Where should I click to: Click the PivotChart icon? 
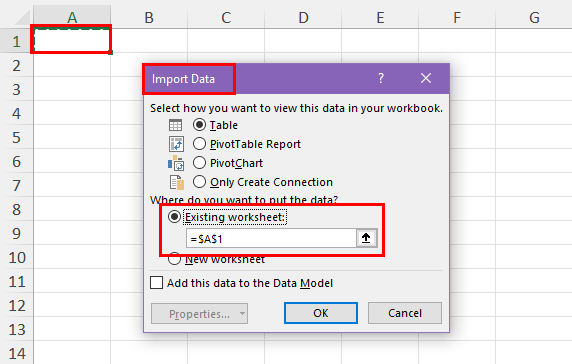(176, 163)
